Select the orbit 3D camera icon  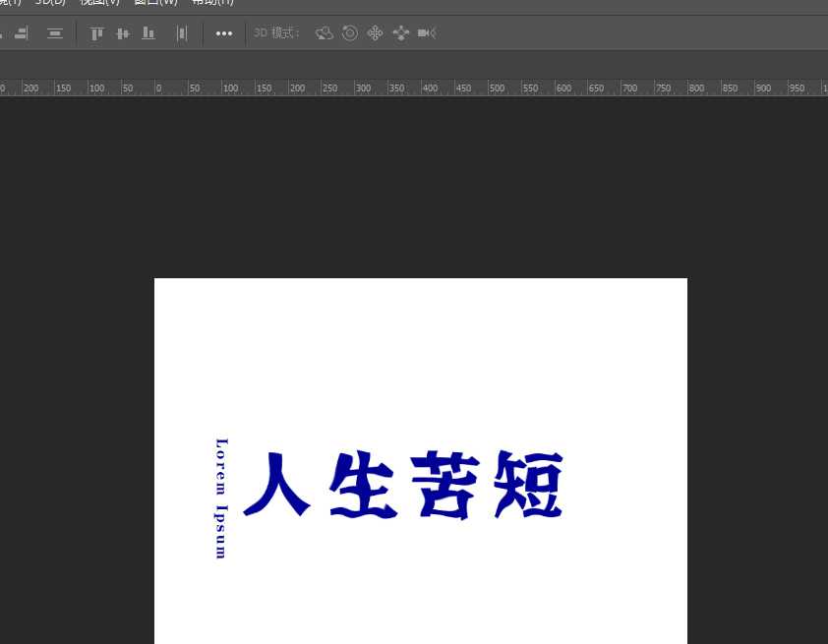[x=325, y=33]
